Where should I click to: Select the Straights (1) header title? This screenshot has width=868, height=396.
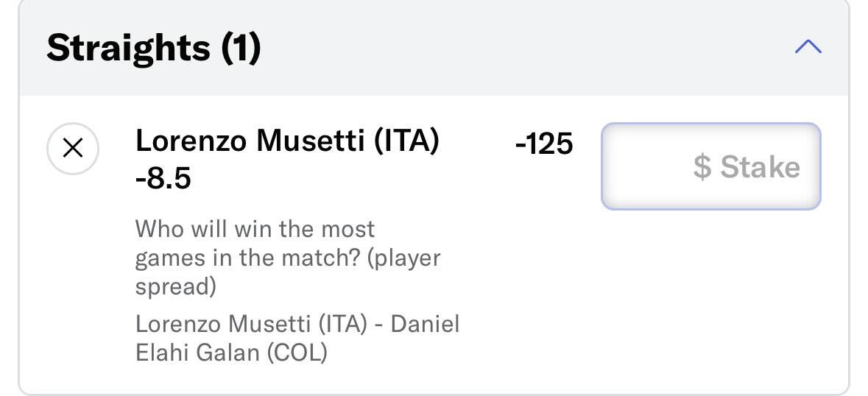153,47
